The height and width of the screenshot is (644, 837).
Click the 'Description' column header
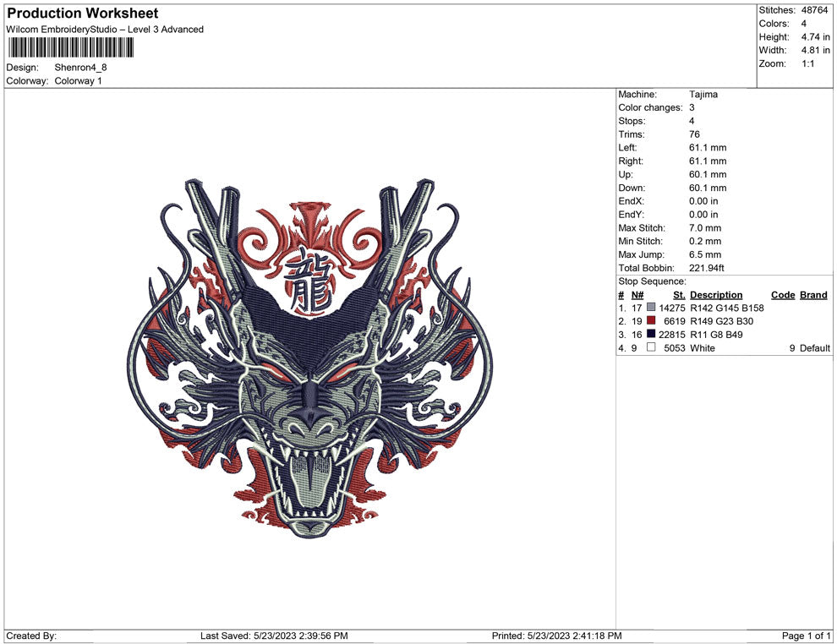tap(716, 294)
